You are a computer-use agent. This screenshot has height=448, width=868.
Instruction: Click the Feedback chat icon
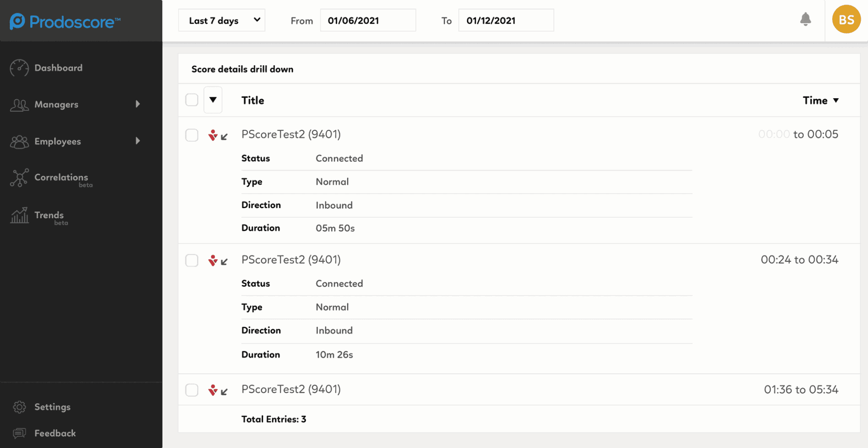click(x=19, y=433)
